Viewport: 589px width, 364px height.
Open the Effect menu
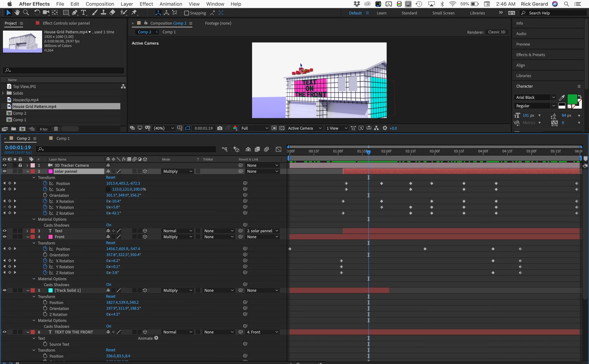coord(146,4)
